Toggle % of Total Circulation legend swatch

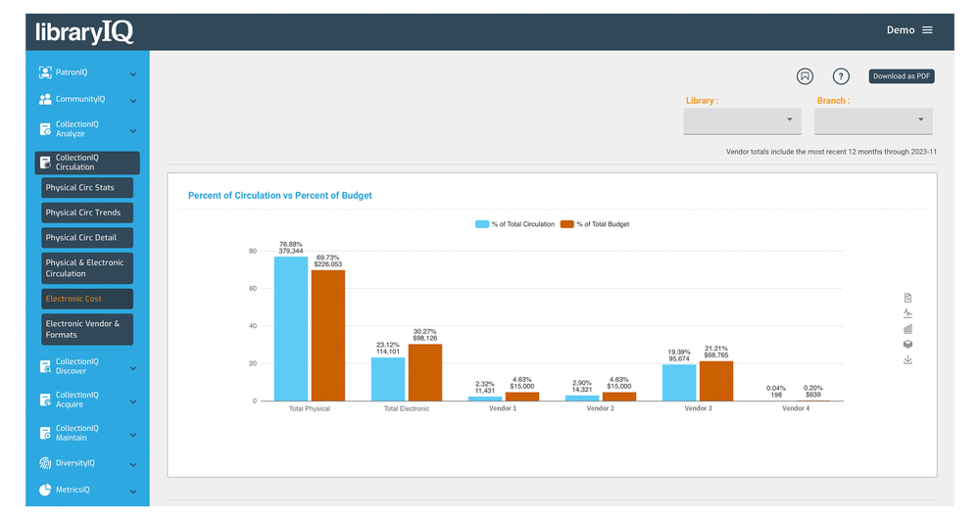click(482, 224)
